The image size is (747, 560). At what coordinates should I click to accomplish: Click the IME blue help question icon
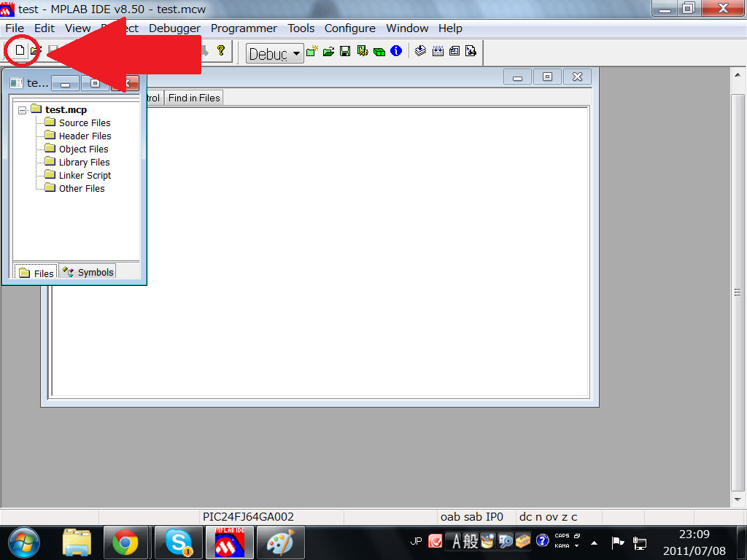[x=542, y=540]
